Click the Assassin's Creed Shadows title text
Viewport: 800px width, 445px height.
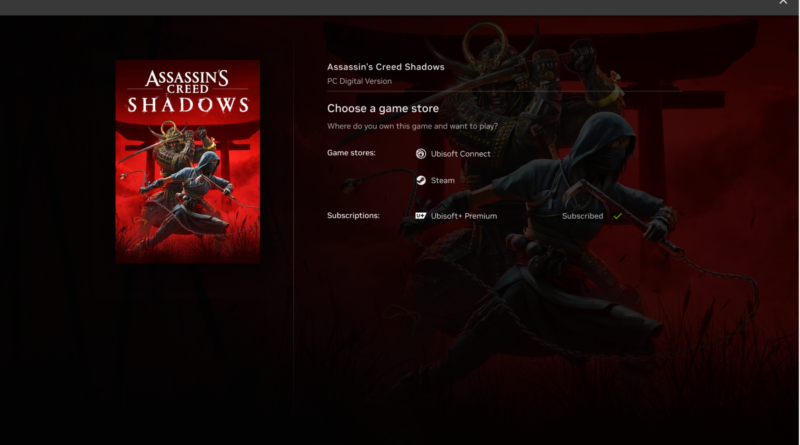(x=386, y=67)
